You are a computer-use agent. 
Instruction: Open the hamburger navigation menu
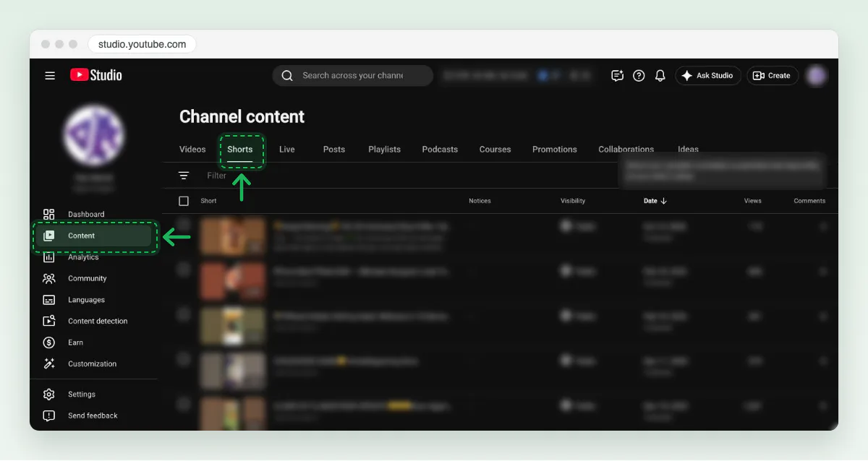coord(50,75)
